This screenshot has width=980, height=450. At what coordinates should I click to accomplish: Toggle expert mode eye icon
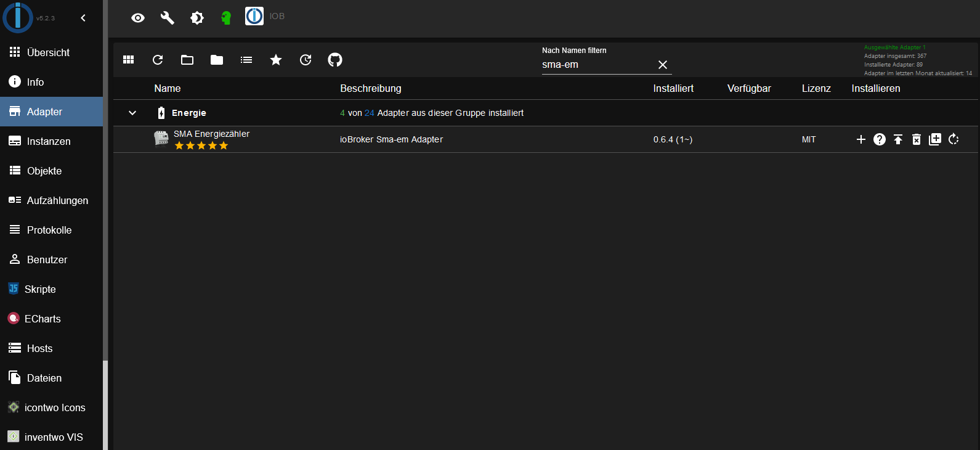tap(138, 18)
